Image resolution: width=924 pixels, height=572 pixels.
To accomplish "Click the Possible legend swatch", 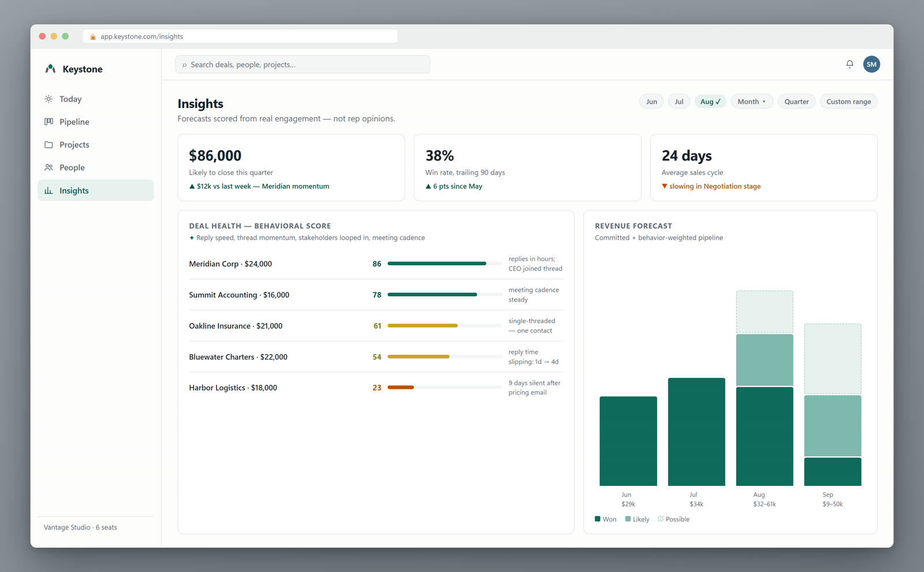I will (661, 519).
